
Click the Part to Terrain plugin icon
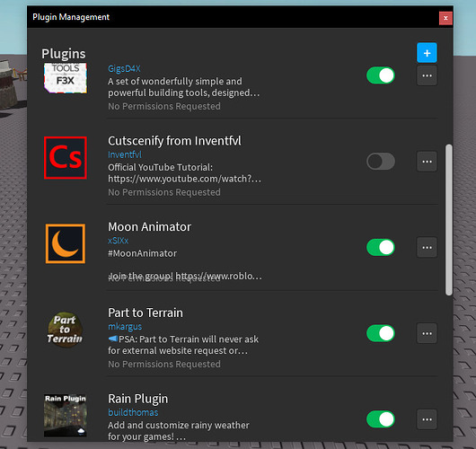[x=66, y=330]
